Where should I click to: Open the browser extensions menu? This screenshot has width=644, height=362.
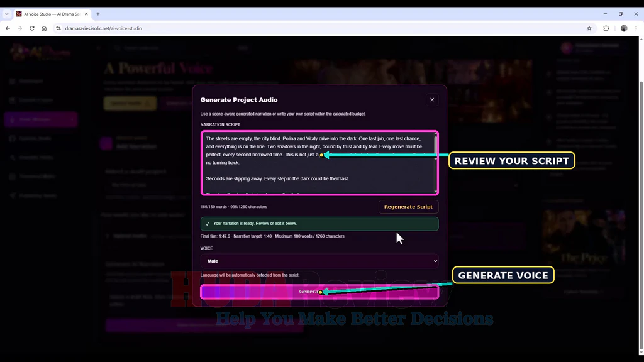pyautogui.click(x=606, y=28)
